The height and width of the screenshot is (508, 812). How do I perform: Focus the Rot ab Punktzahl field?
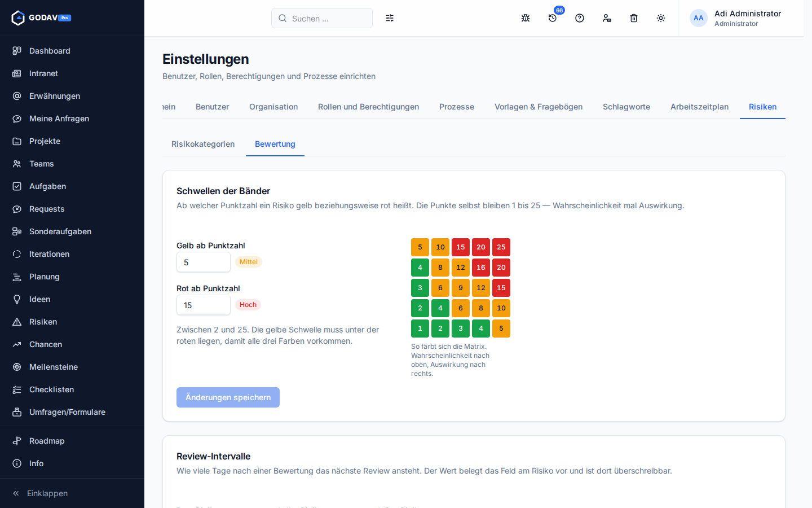click(x=204, y=305)
